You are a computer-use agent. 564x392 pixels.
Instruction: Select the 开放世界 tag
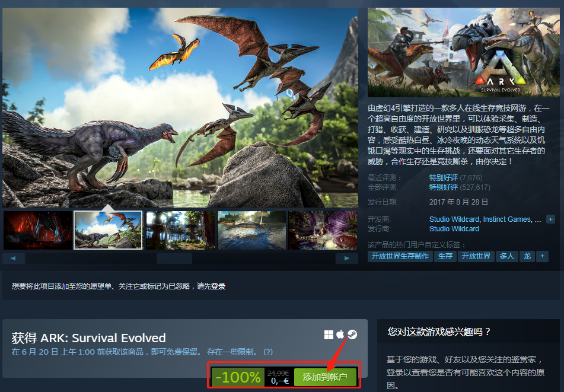(x=476, y=256)
